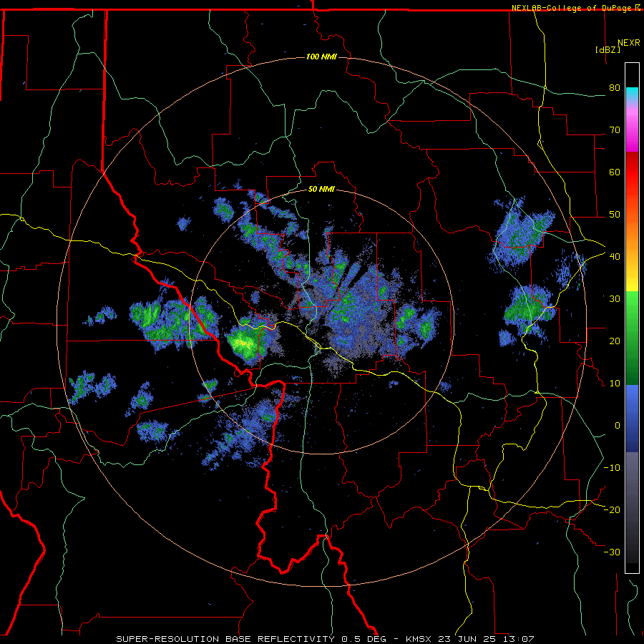This screenshot has width=644, height=644.
Task: Click the 100 NMI range ring label
Action: pos(321,57)
